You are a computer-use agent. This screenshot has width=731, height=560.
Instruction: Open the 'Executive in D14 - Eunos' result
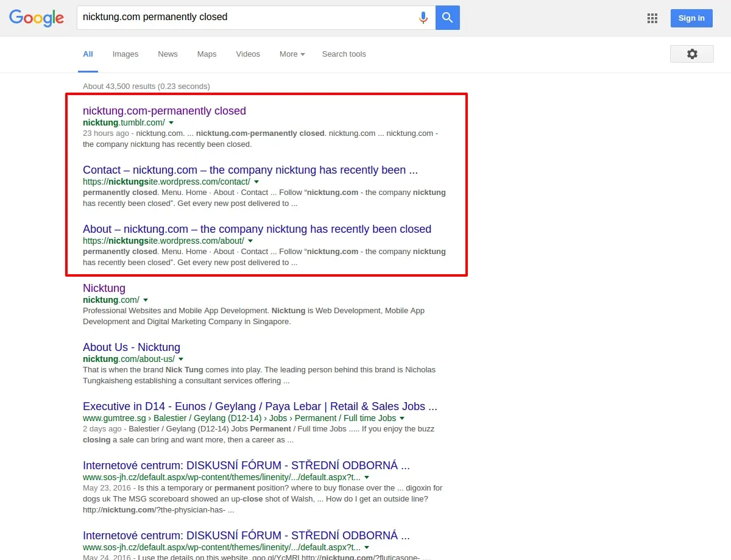pyautogui.click(x=260, y=406)
